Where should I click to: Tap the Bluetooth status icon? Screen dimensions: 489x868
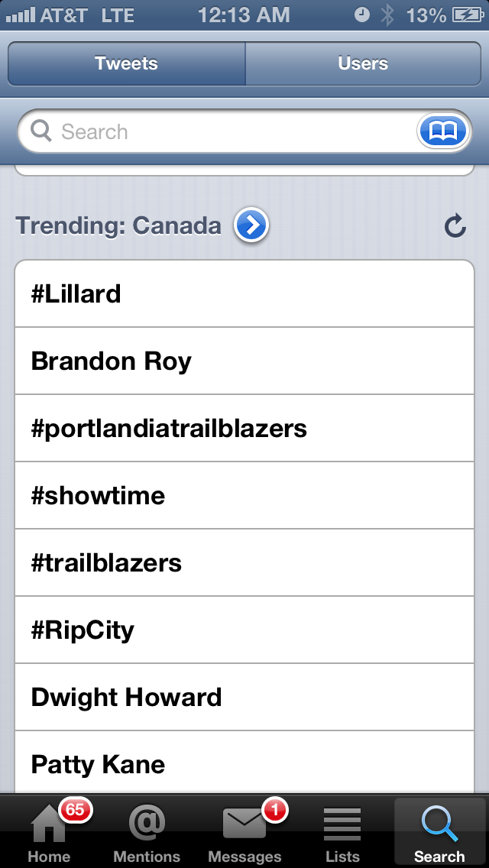tap(387, 15)
